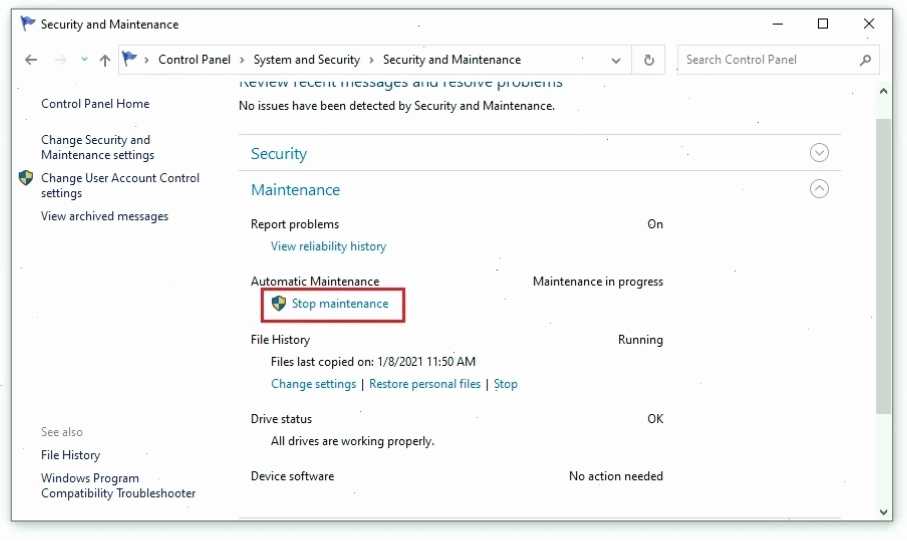907x541 pixels.
Task: Click the Search Control Panel field
Action: 778,60
